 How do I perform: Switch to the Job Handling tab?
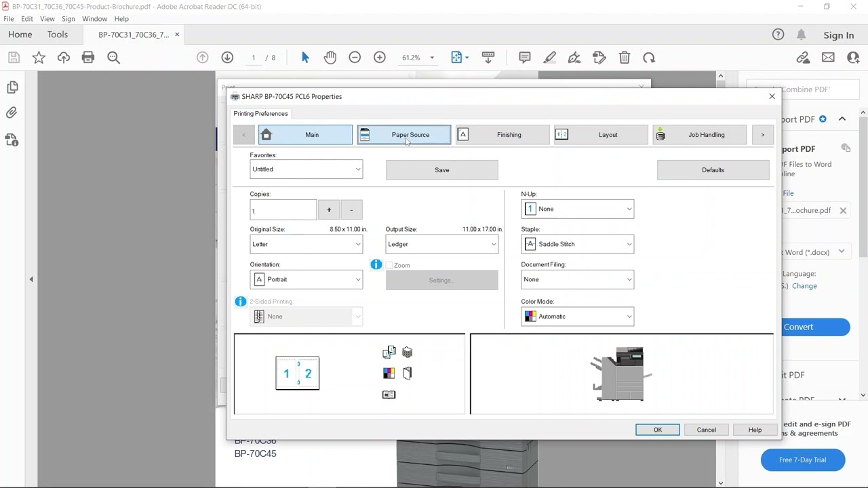pyautogui.click(x=699, y=135)
